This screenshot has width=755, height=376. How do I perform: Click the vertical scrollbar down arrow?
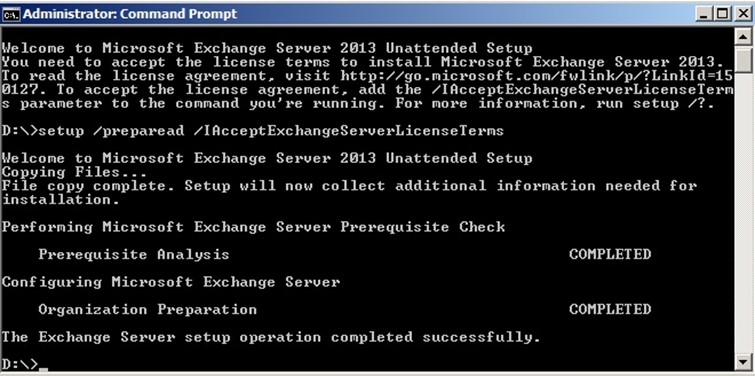(x=743, y=361)
